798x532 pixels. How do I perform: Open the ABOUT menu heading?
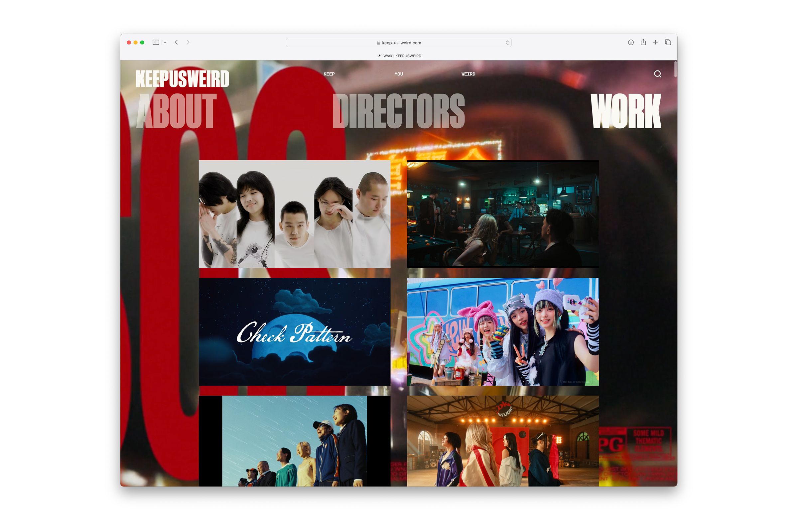(x=177, y=111)
